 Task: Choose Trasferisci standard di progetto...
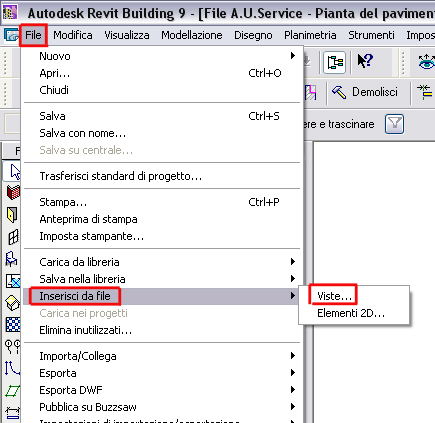(x=162, y=176)
